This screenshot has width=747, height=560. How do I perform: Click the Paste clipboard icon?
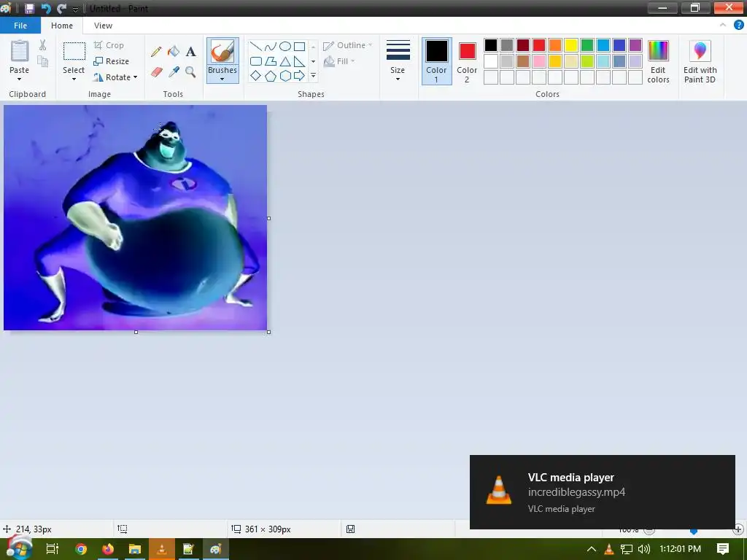(20, 51)
